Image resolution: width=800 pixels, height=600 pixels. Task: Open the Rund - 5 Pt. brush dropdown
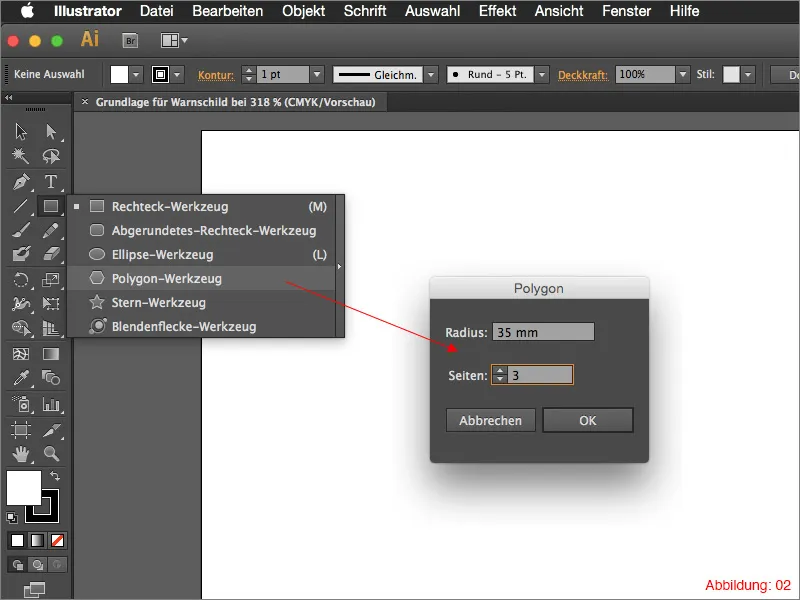coord(542,74)
